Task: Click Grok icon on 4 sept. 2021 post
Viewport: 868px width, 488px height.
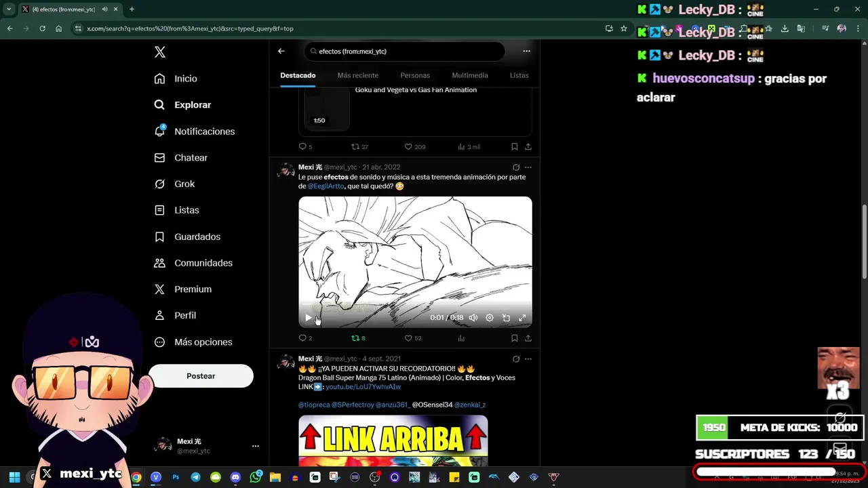Action: coord(516,359)
